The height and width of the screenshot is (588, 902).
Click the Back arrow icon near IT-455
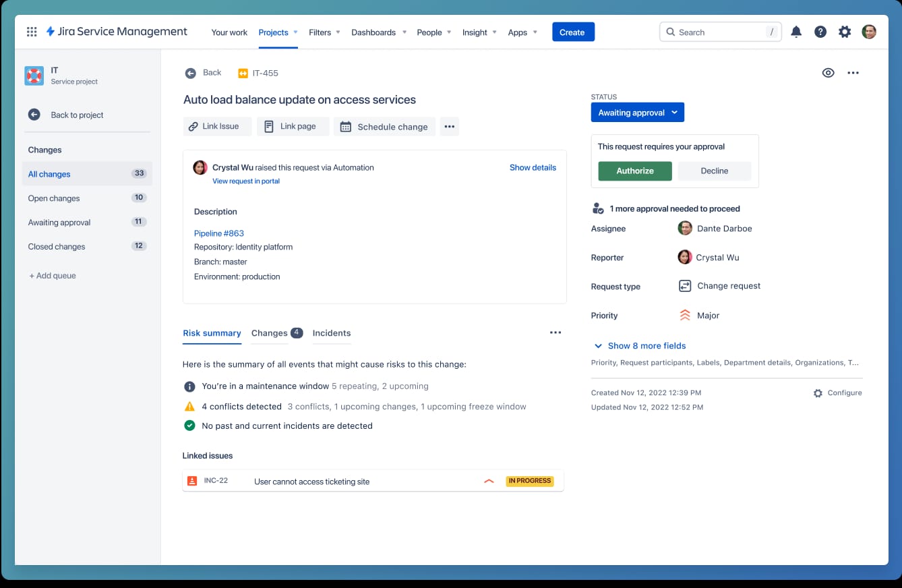tap(191, 73)
